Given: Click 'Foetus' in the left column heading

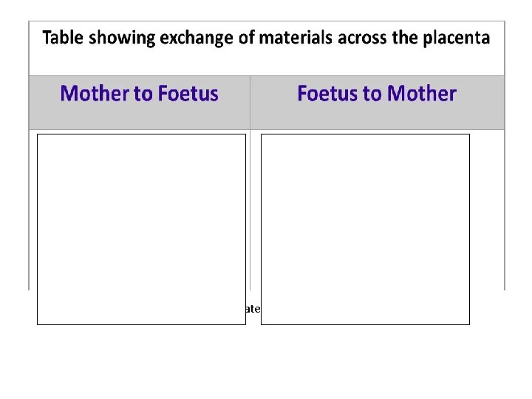Looking at the screenshot, I should pyautogui.click(x=188, y=93).
